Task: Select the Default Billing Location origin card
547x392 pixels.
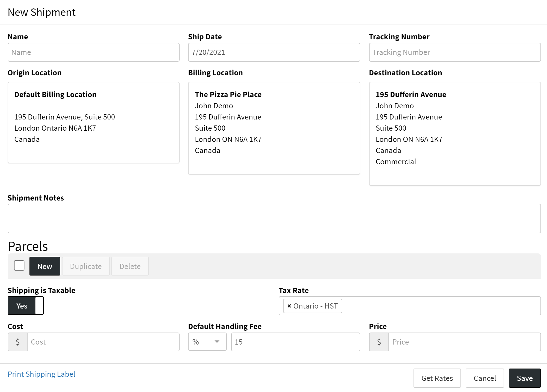Action: coord(94,122)
